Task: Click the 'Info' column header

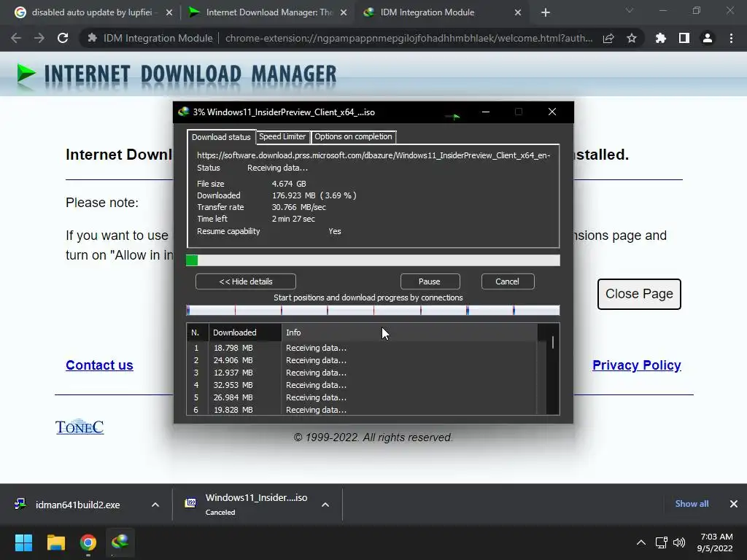Action: click(409, 332)
